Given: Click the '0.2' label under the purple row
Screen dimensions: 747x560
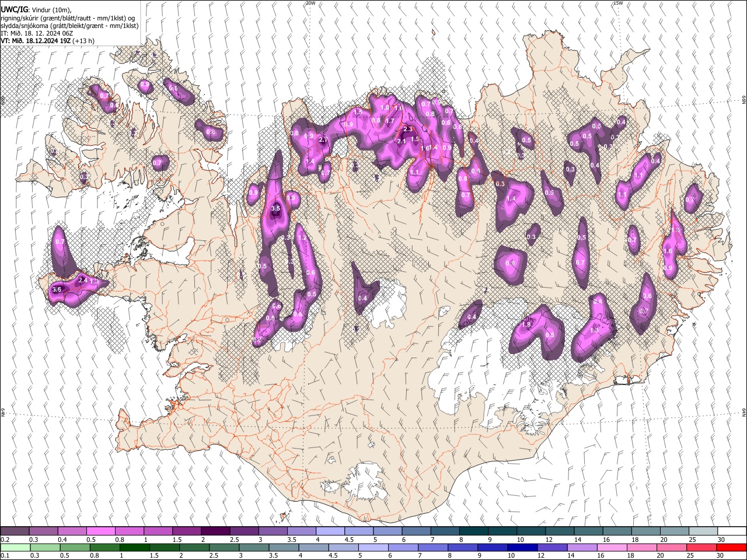Looking at the screenshot, I should pyautogui.click(x=5, y=540).
